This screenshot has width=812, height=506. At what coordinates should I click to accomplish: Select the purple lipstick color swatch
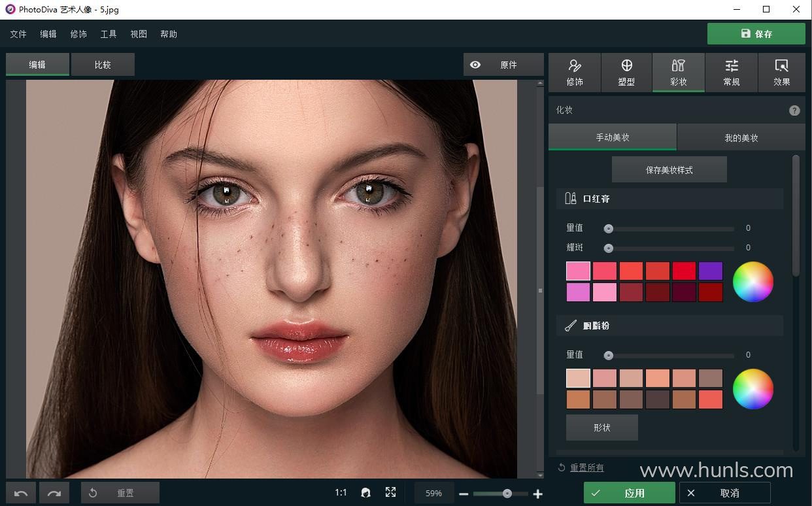pos(710,271)
